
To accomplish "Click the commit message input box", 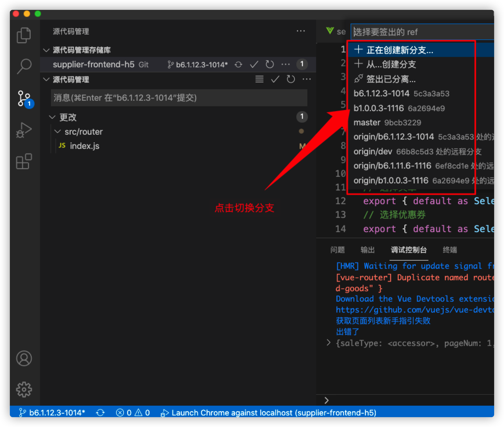I will pyautogui.click(x=179, y=98).
